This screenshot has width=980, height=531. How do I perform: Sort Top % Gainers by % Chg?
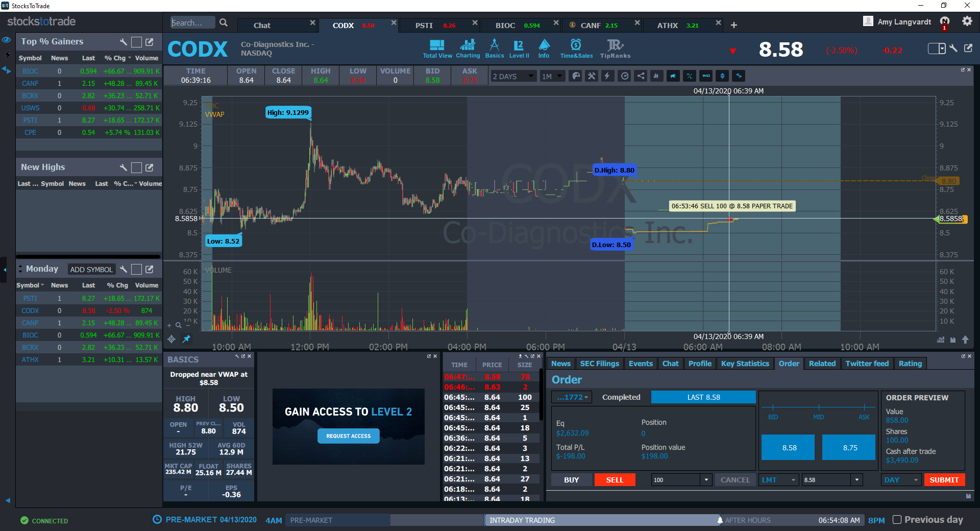(117, 58)
